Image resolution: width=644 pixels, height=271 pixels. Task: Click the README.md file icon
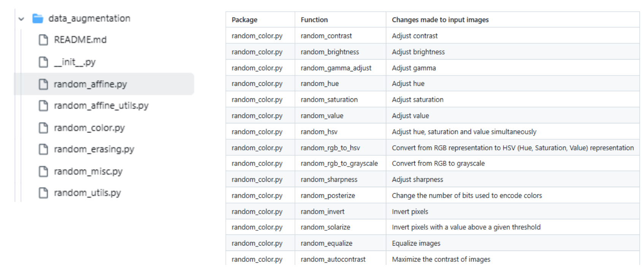click(43, 40)
